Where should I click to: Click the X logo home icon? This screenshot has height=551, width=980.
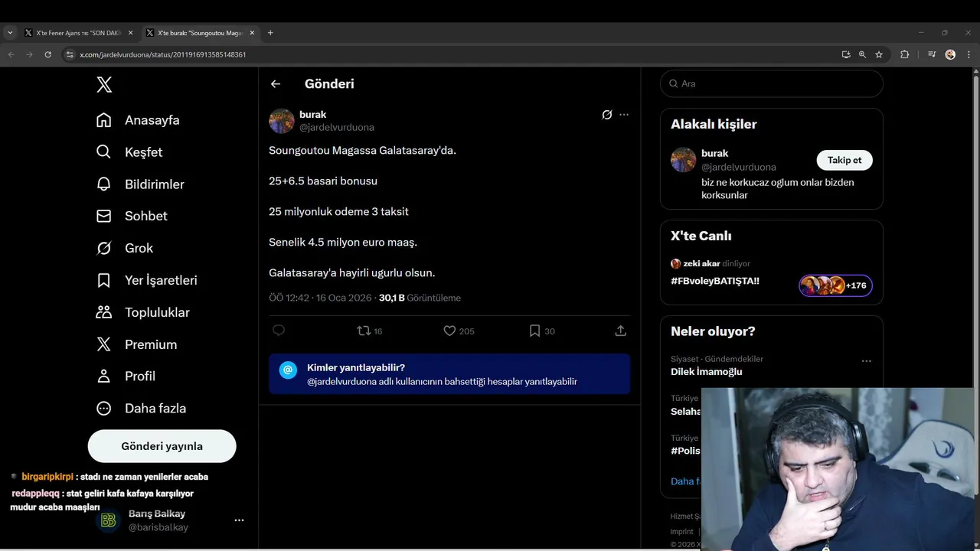pos(104,85)
